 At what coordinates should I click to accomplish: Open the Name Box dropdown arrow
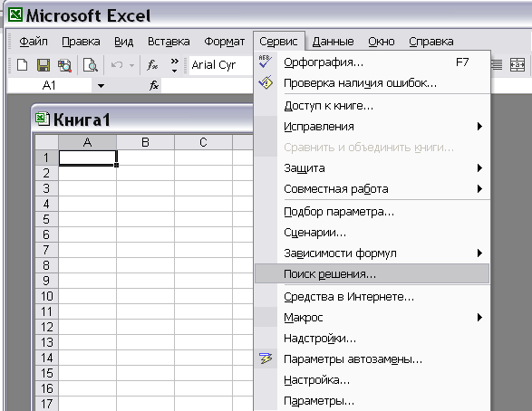click(101, 86)
